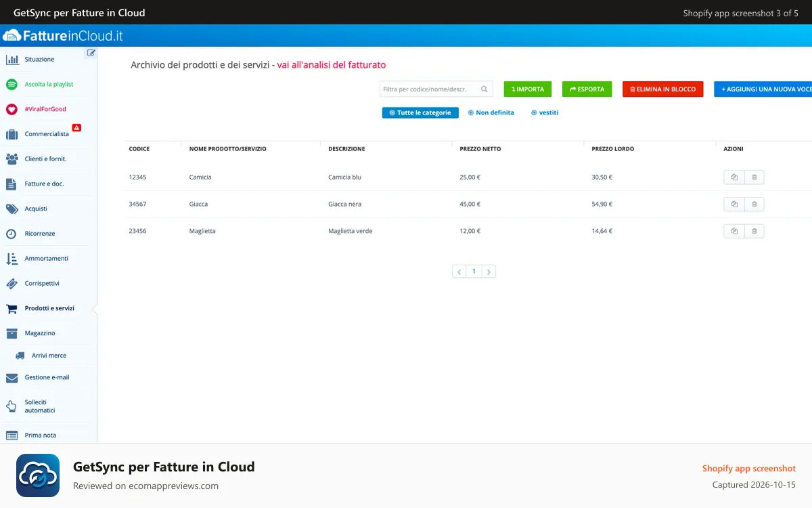Focus the Filtra per codice/nome search field
This screenshot has height=508, width=812.
click(436, 89)
